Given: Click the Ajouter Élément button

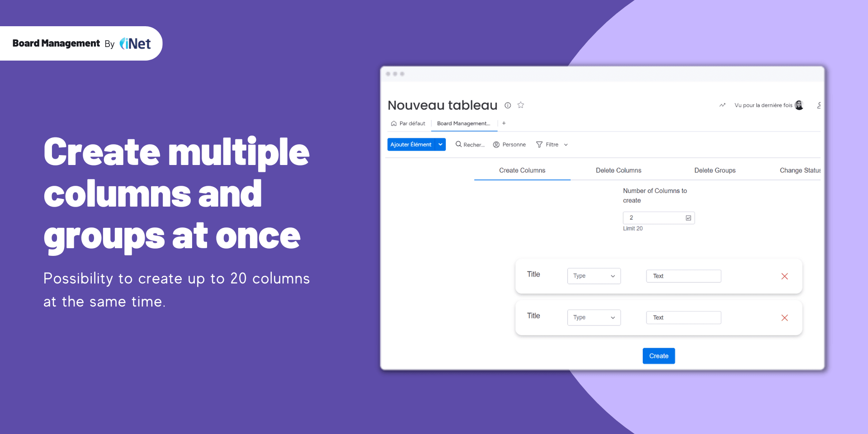Looking at the screenshot, I should coord(411,145).
